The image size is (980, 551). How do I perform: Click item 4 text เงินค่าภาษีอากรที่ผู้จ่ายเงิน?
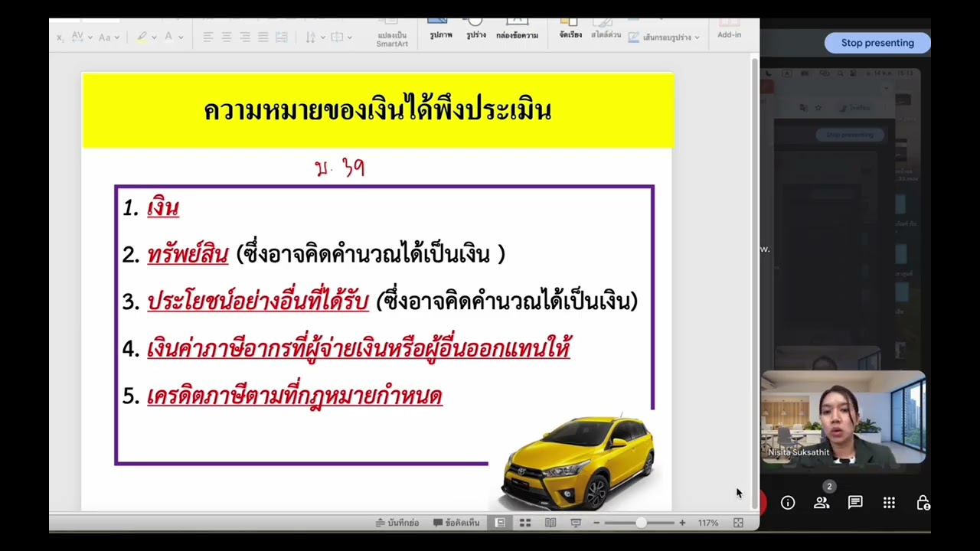click(358, 348)
